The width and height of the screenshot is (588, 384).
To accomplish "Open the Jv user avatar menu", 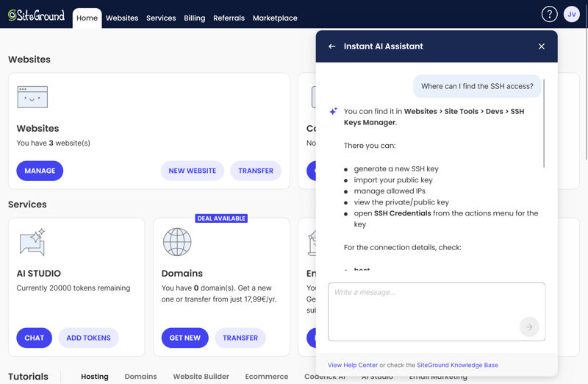I will pos(572,14).
